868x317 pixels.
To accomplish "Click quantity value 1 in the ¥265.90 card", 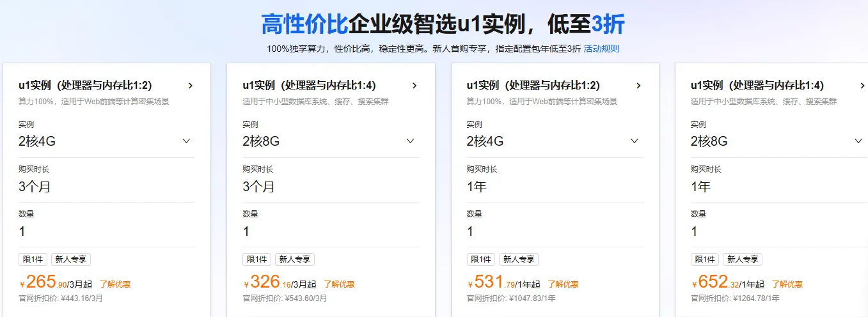I will [x=22, y=231].
